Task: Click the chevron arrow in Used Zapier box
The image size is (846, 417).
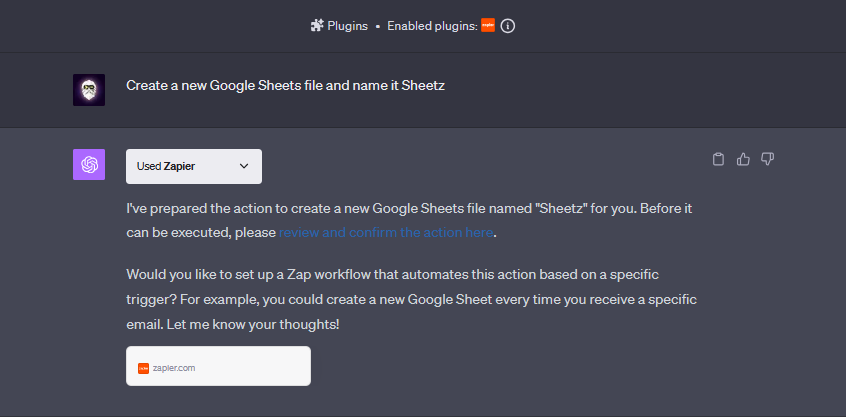Action: coord(244,166)
